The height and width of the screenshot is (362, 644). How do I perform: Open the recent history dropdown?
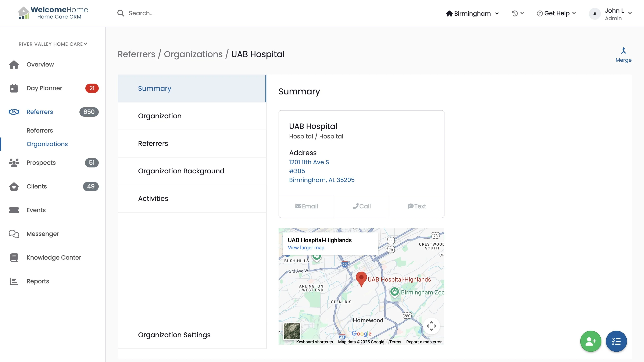click(518, 13)
